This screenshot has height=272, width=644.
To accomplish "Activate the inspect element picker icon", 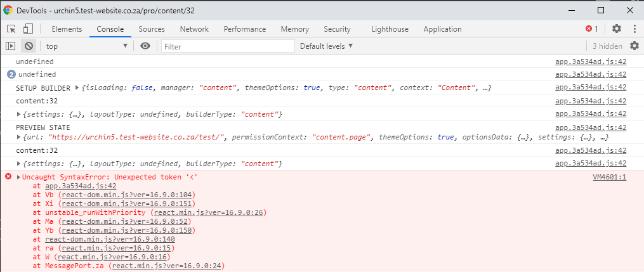I will pos(11,29).
